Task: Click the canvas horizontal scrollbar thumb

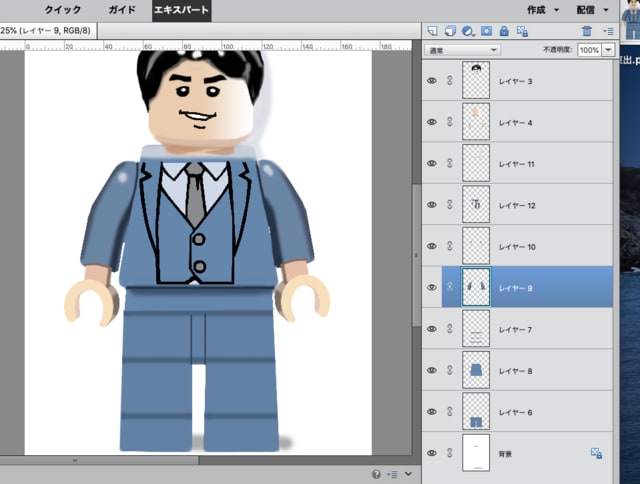Action: (x=99, y=460)
